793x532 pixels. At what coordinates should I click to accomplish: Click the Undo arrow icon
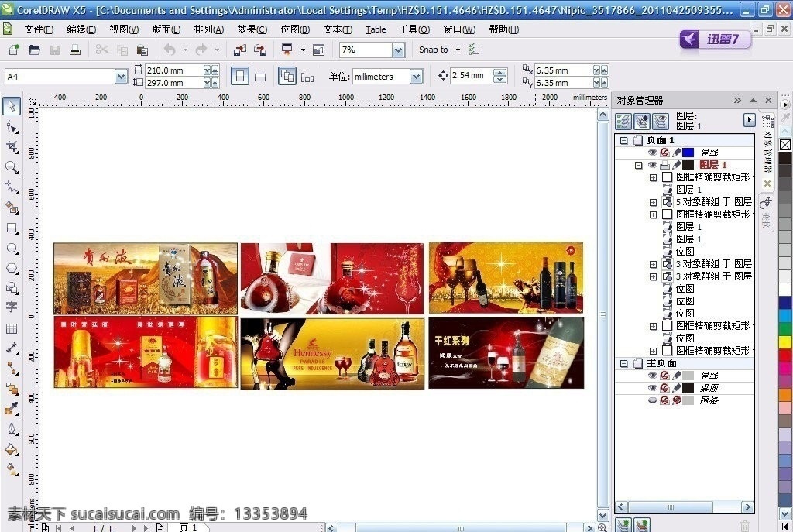170,50
